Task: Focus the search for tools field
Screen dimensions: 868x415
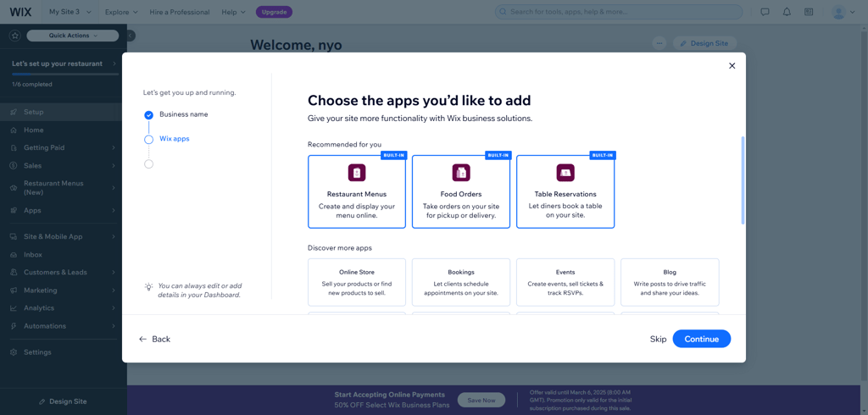Action: [618, 12]
